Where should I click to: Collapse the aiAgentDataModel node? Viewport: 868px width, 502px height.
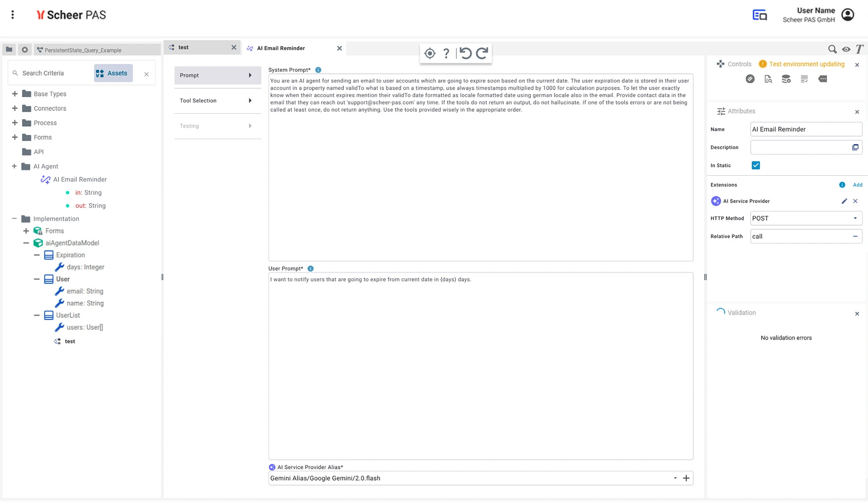26,243
